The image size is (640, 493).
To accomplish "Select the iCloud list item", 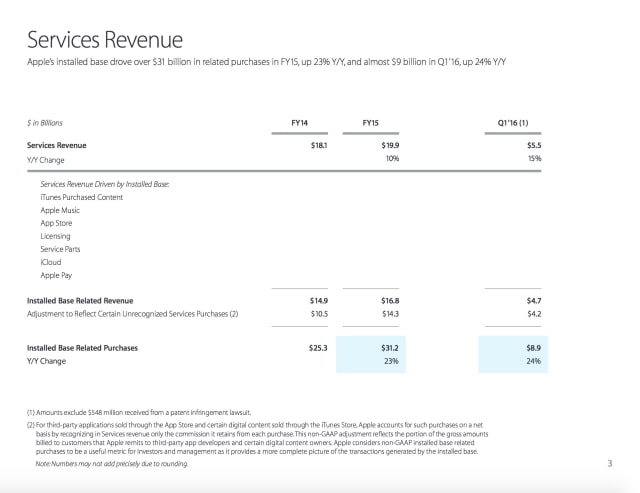I will [x=51, y=261].
